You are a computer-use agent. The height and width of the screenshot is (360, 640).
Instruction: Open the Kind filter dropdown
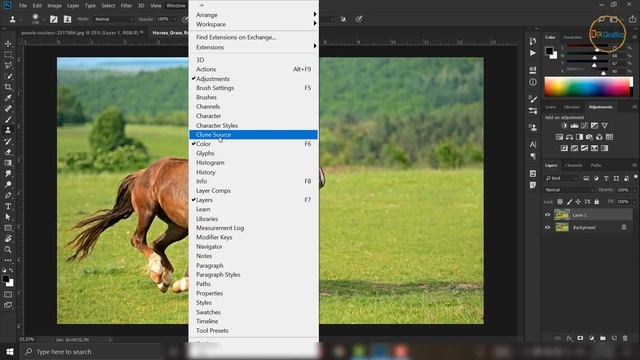coord(562,178)
